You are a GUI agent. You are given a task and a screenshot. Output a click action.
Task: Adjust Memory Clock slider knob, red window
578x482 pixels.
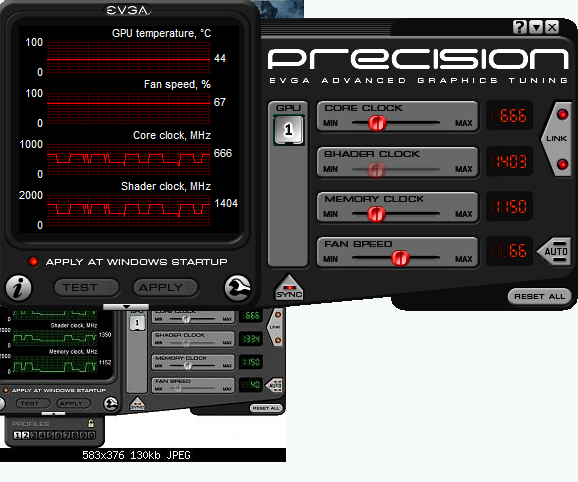[x=376, y=214]
